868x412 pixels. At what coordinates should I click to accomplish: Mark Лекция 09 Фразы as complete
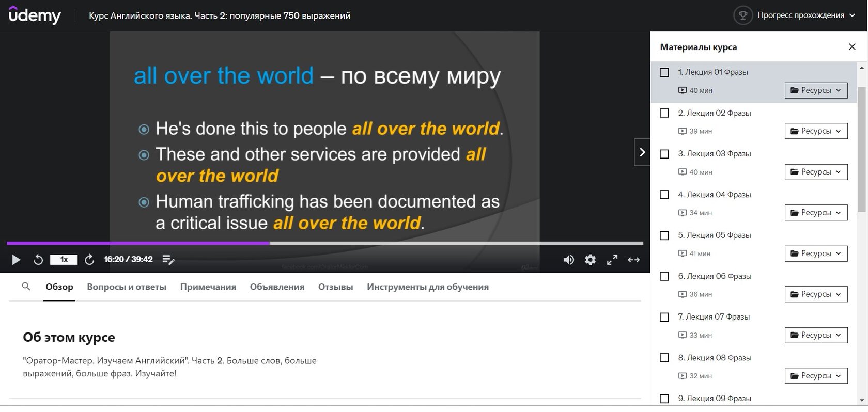(664, 399)
